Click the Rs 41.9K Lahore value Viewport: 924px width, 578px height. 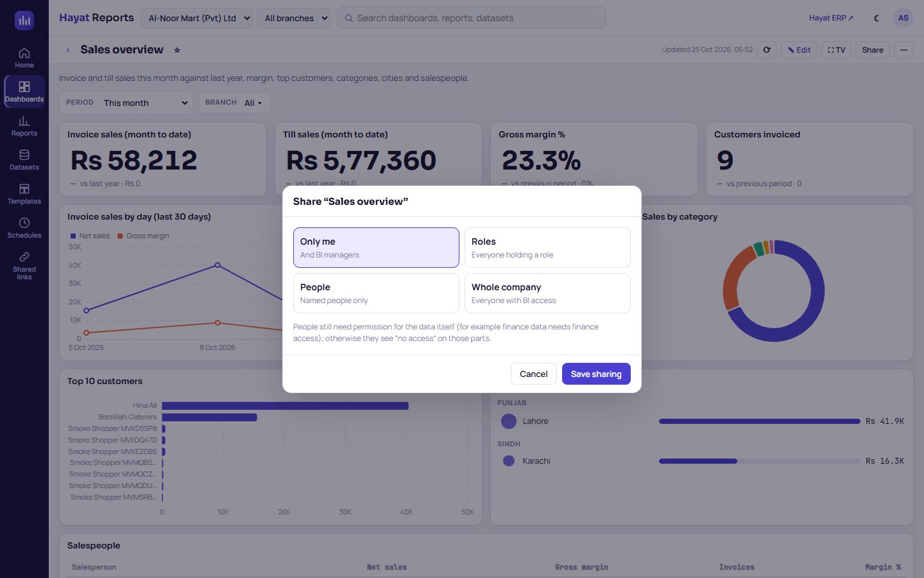pyautogui.click(x=884, y=421)
